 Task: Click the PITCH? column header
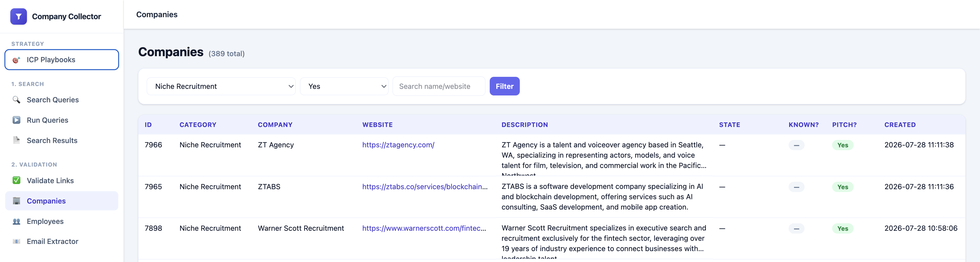[x=844, y=125]
